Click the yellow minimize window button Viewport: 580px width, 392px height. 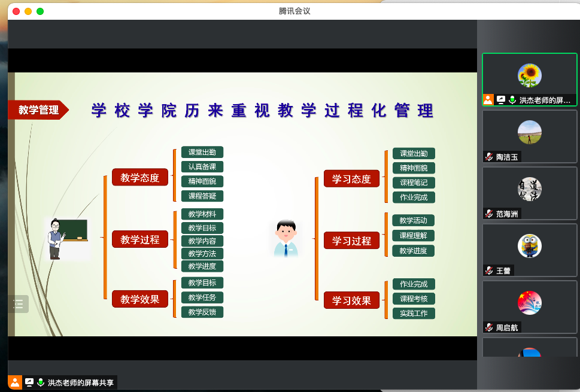pyautogui.click(x=28, y=11)
